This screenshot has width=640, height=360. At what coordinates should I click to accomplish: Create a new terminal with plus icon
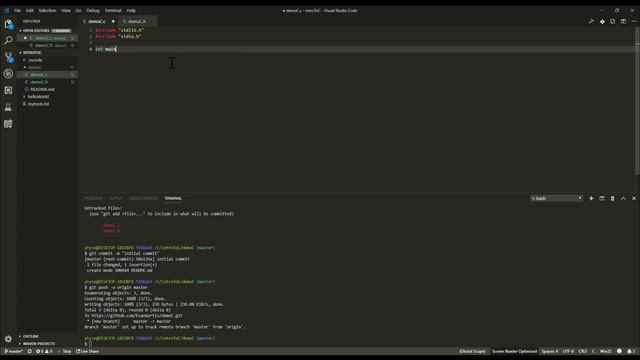[x=591, y=198]
